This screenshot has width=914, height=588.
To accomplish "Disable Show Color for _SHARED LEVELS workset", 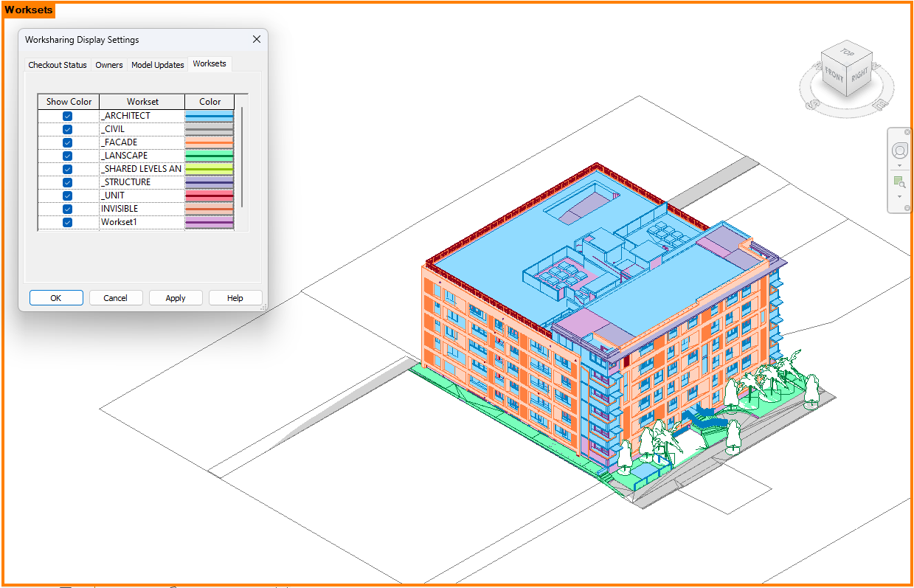I will [68, 169].
